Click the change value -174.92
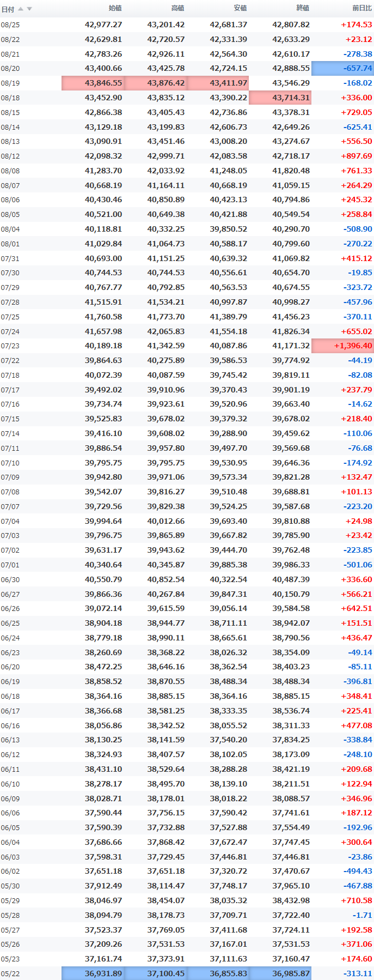The image size is (374, 980). pos(358,462)
